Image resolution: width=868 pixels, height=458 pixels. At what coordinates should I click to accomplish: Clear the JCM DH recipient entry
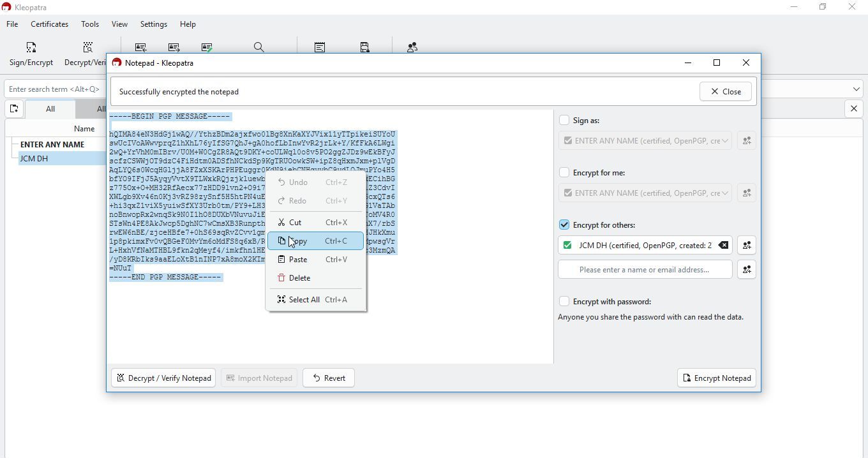pos(723,246)
